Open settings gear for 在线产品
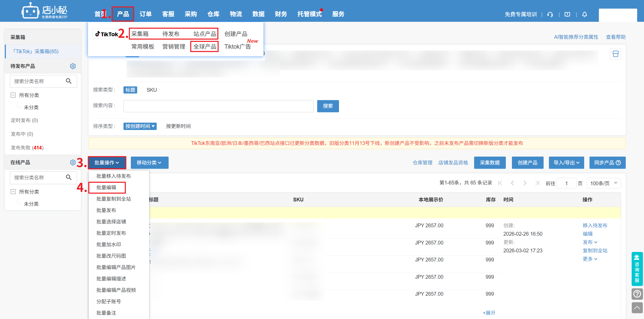This screenshot has width=644, height=319. [73, 162]
